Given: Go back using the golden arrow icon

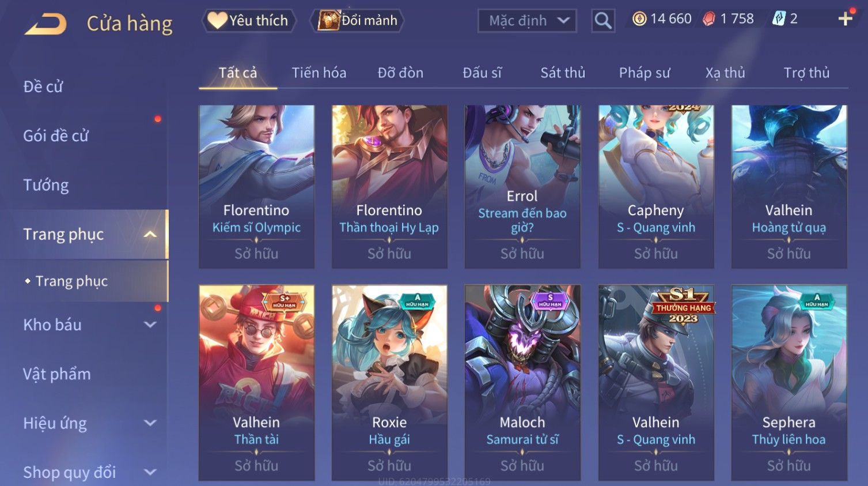Looking at the screenshot, I should [46, 24].
